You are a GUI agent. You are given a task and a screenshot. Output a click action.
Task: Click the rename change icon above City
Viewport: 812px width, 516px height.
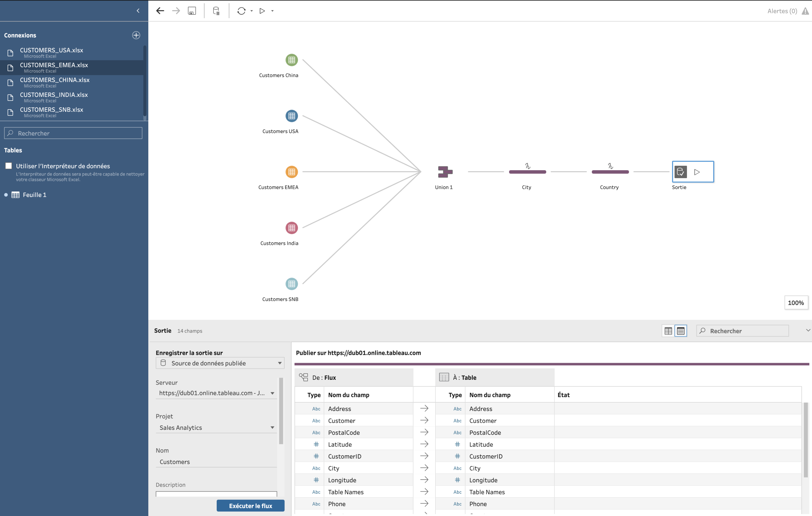[x=528, y=166]
